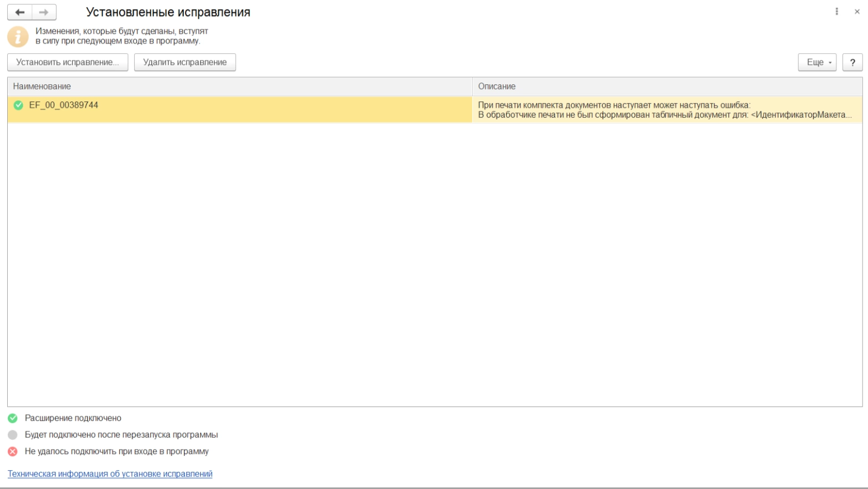
Task: Click the green status icon of EF_00_00389744
Action: coord(18,105)
